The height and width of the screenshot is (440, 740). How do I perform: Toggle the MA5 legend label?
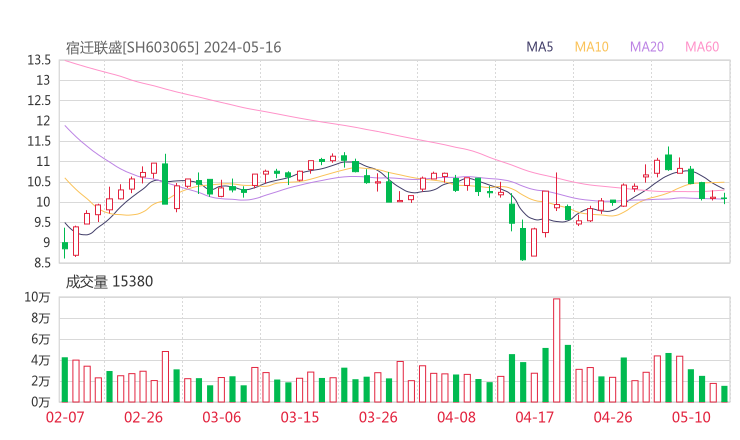pos(540,47)
